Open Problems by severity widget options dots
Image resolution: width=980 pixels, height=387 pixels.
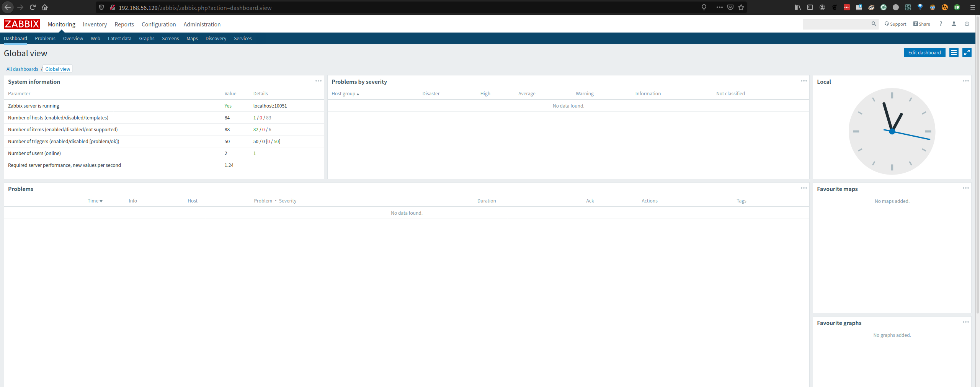coord(804,81)
